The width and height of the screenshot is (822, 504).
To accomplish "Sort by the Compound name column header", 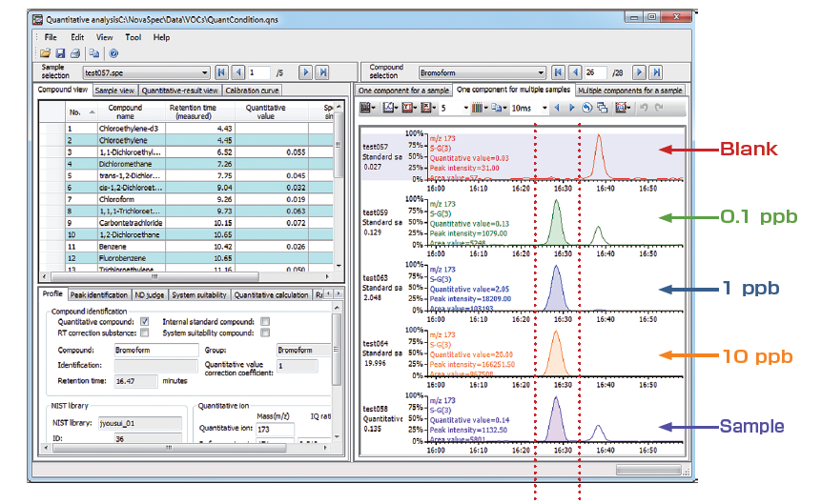I will coord(125,111).
